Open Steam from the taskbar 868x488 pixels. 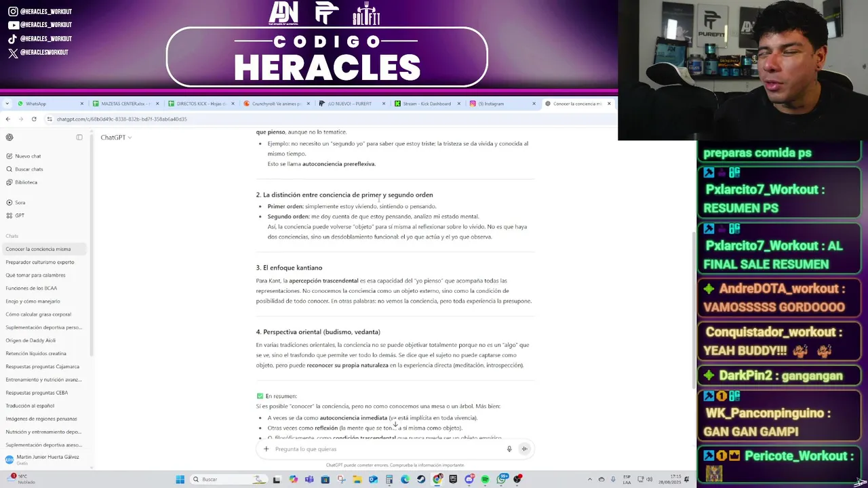coord(421,479)
